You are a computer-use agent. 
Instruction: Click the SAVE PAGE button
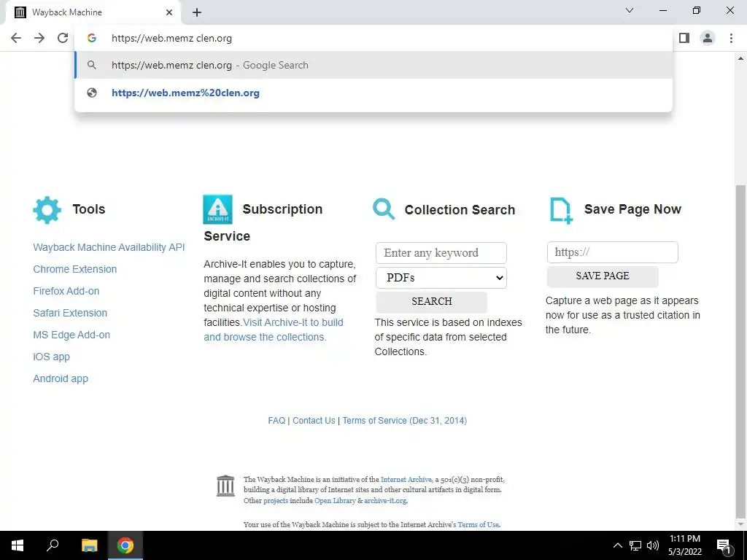(603, 276)
